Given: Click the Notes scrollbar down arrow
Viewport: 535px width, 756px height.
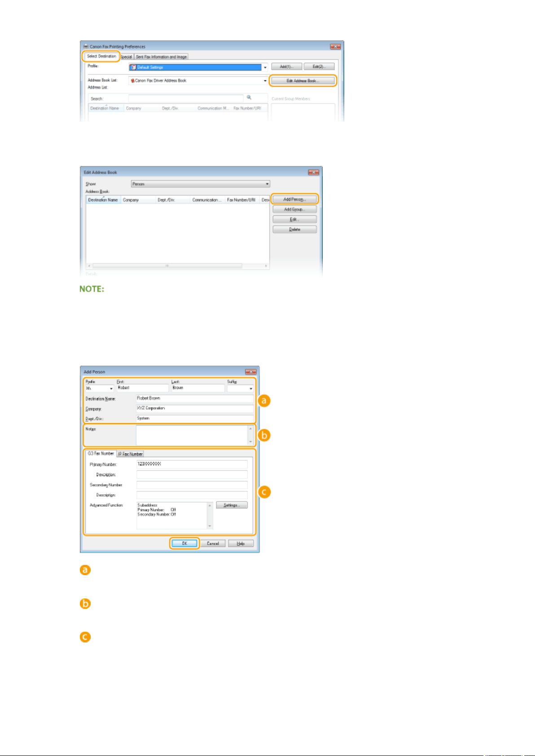Looking at the screenshot, I should pyautogui.click(x=251, y=441).
